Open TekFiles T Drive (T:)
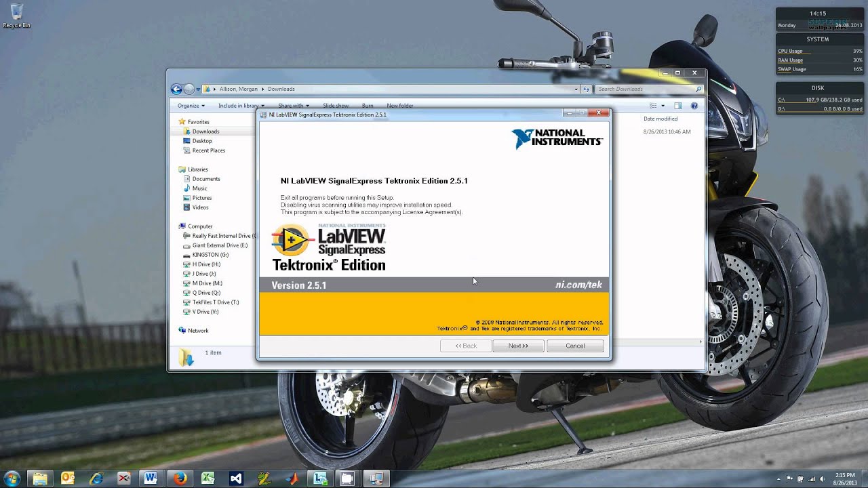 pos(211,302)
